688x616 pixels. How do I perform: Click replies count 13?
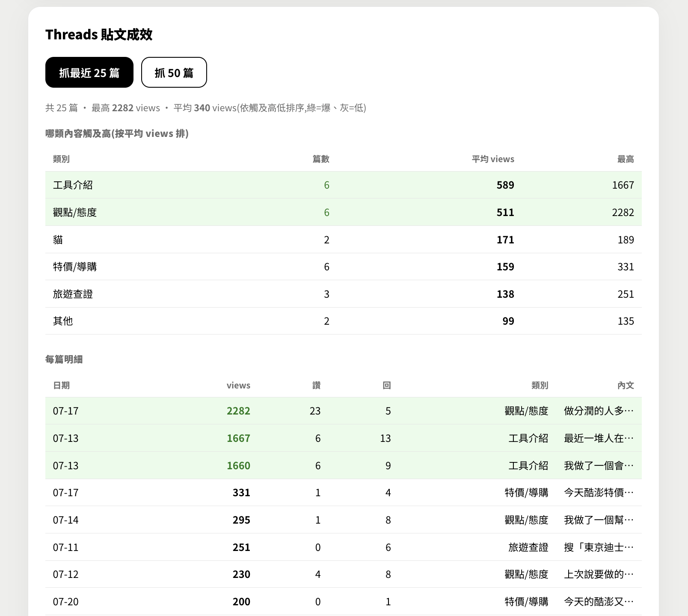pos(386,438)
